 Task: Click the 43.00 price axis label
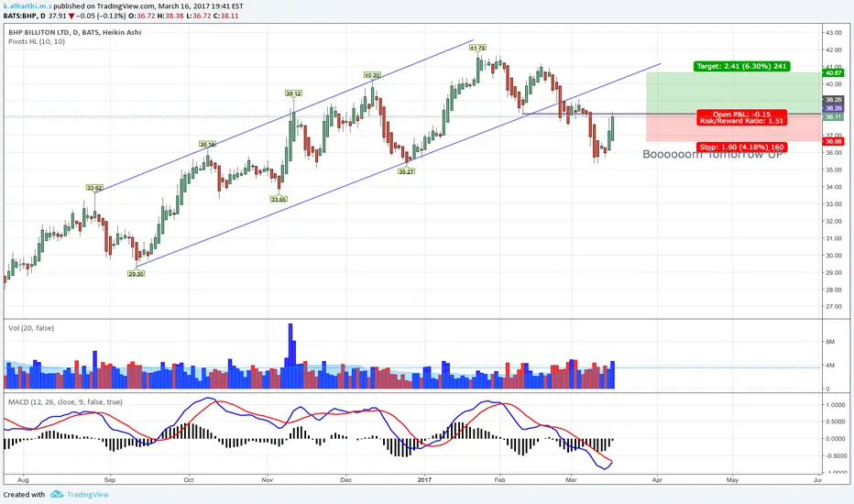(x=833, y=33)
